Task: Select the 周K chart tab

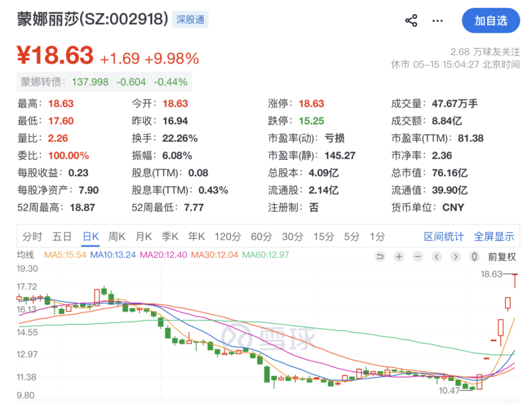Action: click(x=117, y=236)
